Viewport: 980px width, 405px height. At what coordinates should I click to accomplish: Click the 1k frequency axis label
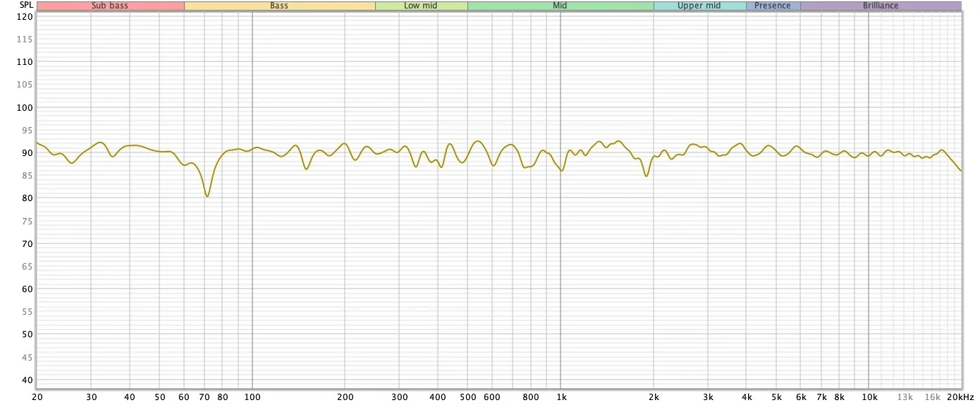coord(561,397)
